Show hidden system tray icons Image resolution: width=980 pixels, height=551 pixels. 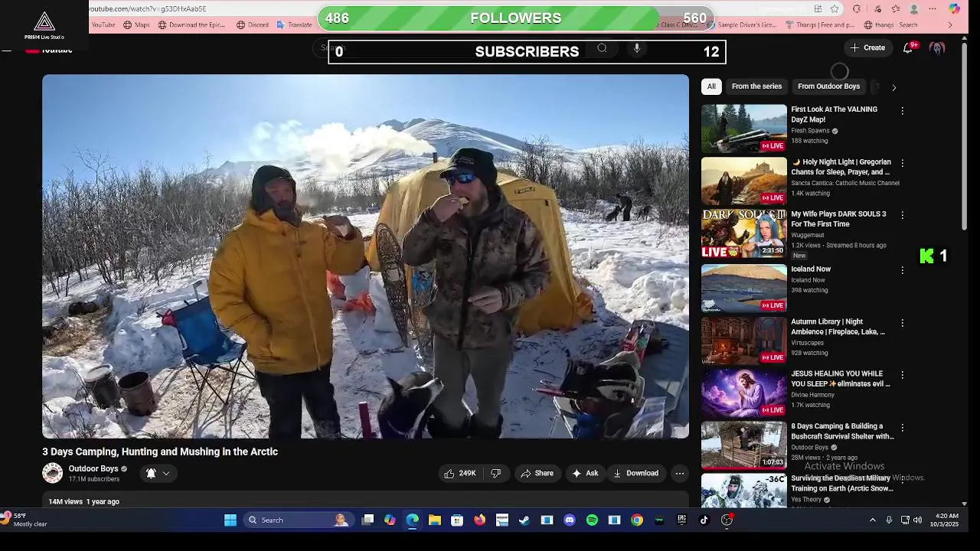pyautogui.click(x=872, y=520)
